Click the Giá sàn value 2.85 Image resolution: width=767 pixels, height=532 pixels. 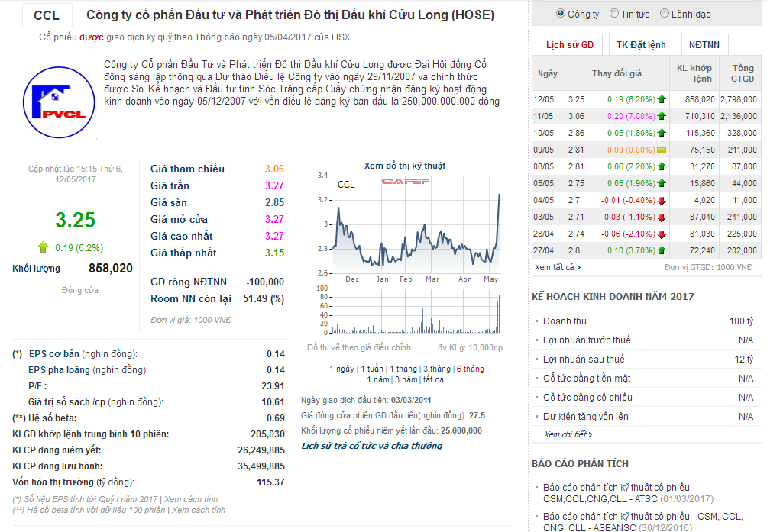click(x=274, y=202)
